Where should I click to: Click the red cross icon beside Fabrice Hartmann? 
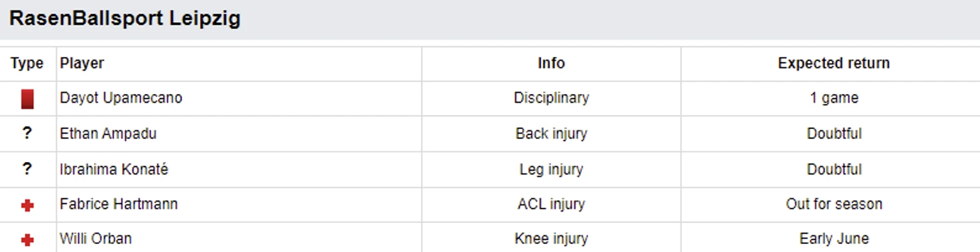27,205
